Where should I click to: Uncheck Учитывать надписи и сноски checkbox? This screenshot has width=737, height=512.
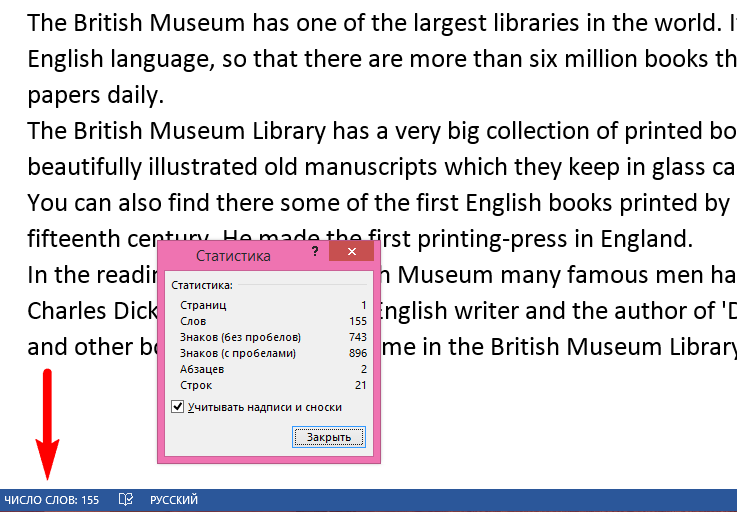(178, 407)
